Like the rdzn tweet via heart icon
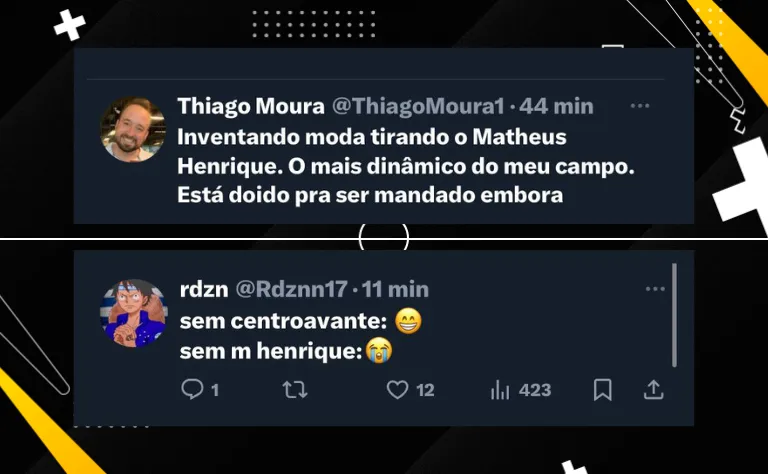Image resolution: width=768 pixels, height=474 pixels. pyautogui.click(x=397, y=390)
